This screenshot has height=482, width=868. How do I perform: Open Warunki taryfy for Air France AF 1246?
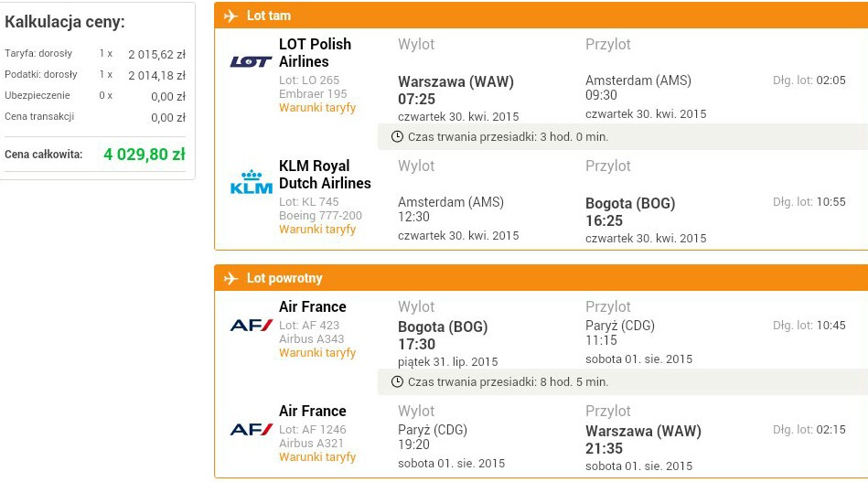317,457
